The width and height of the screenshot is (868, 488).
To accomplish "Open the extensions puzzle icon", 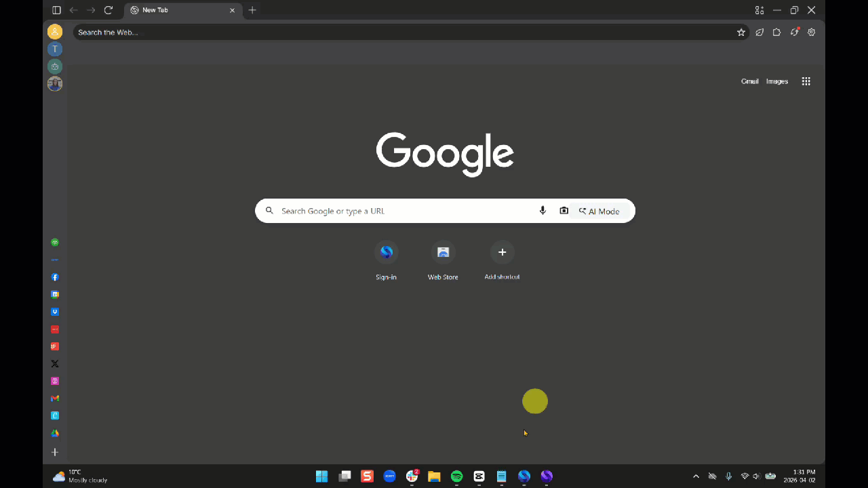I will (x=777, y=32).
